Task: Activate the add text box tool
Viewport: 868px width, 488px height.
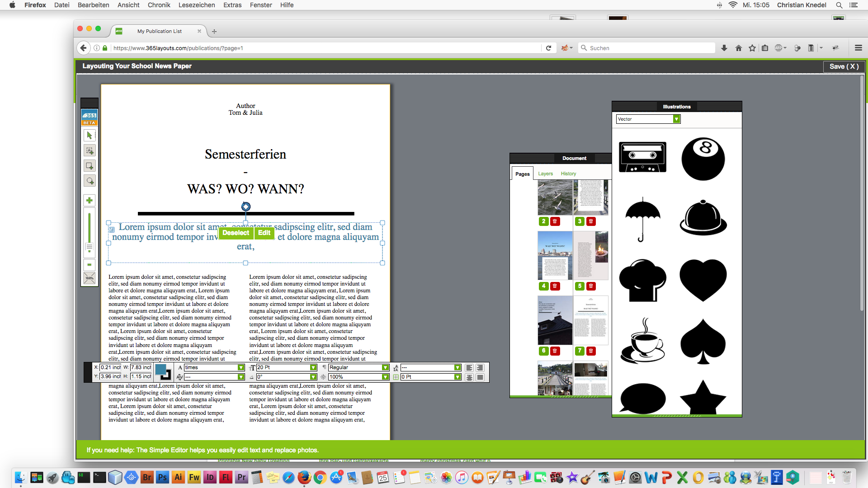Action: tap(89, 150)
